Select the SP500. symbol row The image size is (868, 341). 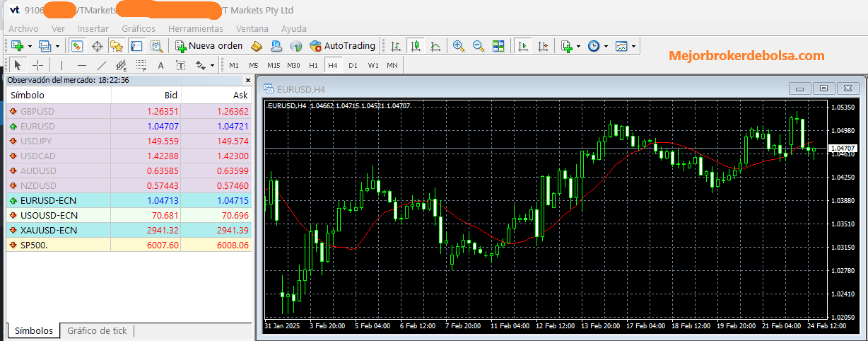(129, 245)
